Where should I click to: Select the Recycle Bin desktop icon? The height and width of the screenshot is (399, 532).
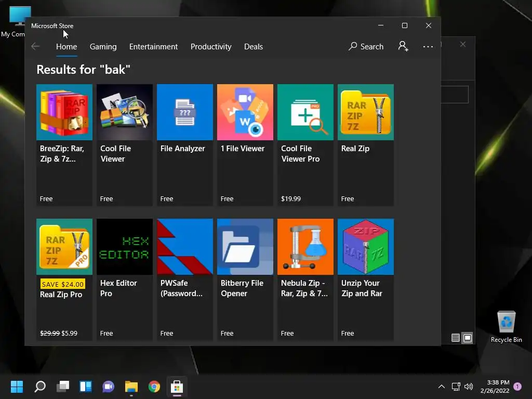click(x=506, y=327)
